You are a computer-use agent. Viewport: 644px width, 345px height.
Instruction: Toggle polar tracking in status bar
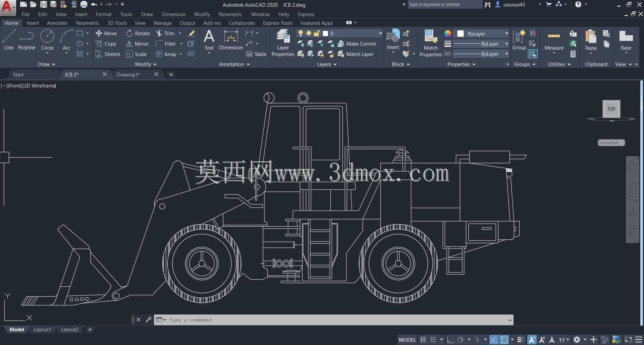[461, 340]
